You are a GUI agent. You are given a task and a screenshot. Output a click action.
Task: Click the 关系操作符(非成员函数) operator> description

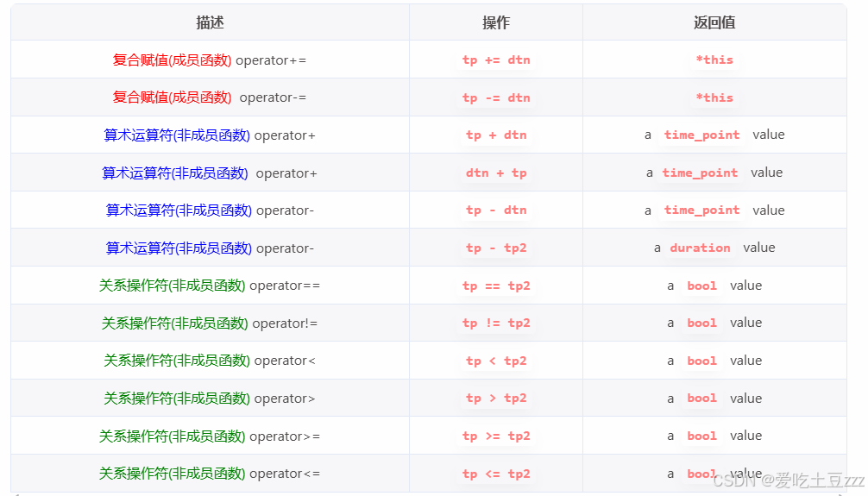point(210,399)
